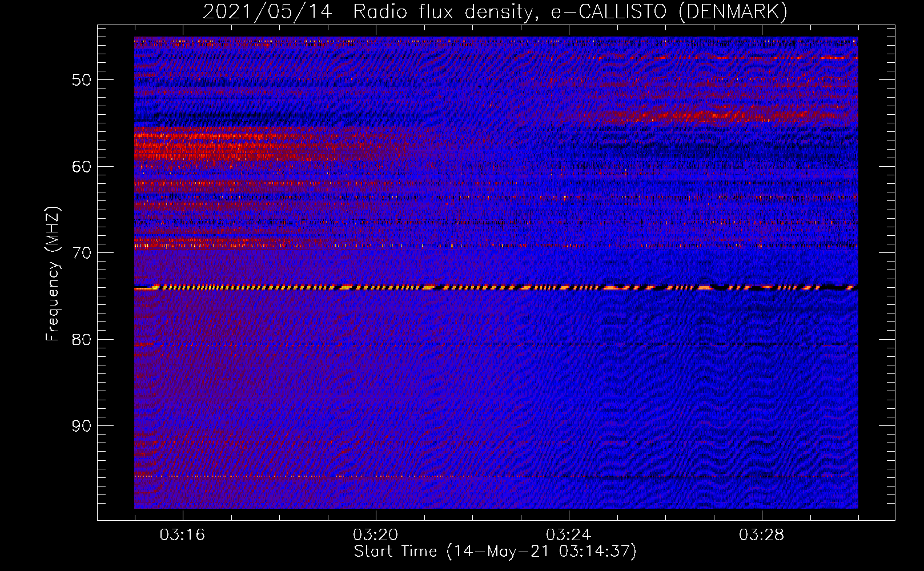Click the date "2021/05/14" in the title
Screen dimensions: 924x571
click(267, 11)
